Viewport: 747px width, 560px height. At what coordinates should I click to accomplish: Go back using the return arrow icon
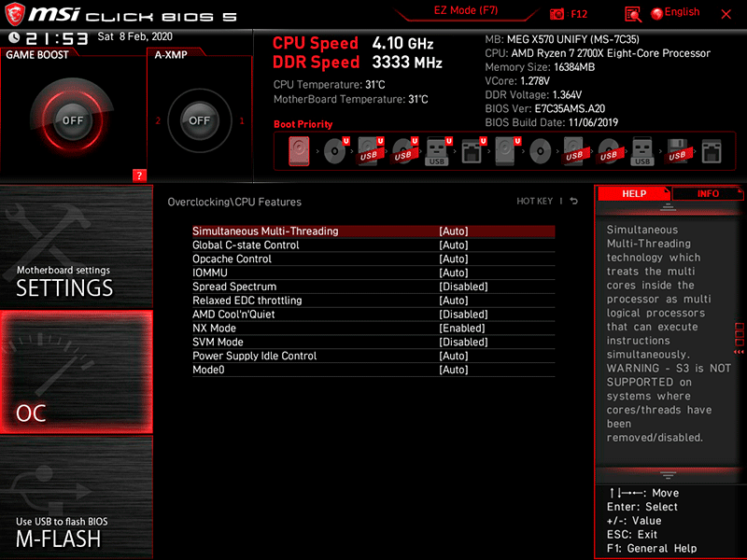(x=574, y=201)
